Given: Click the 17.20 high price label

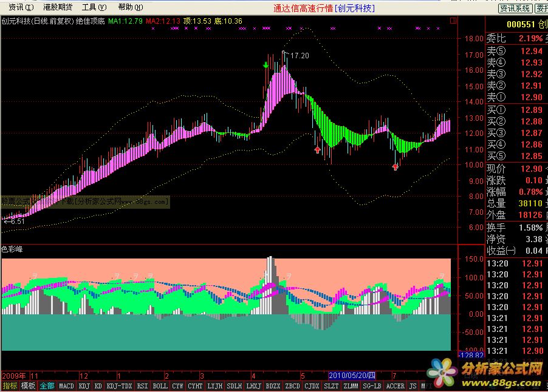Looking at the screenshot, I should point(300,55).
